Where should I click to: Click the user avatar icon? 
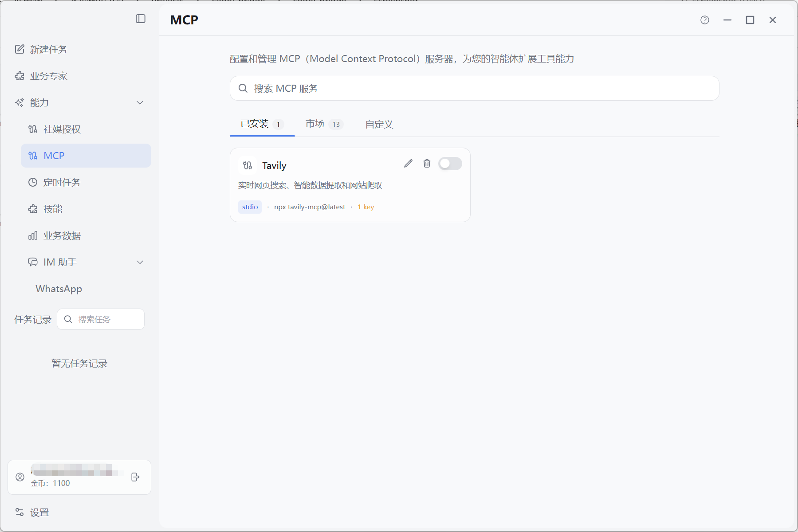tap(20, 477)
